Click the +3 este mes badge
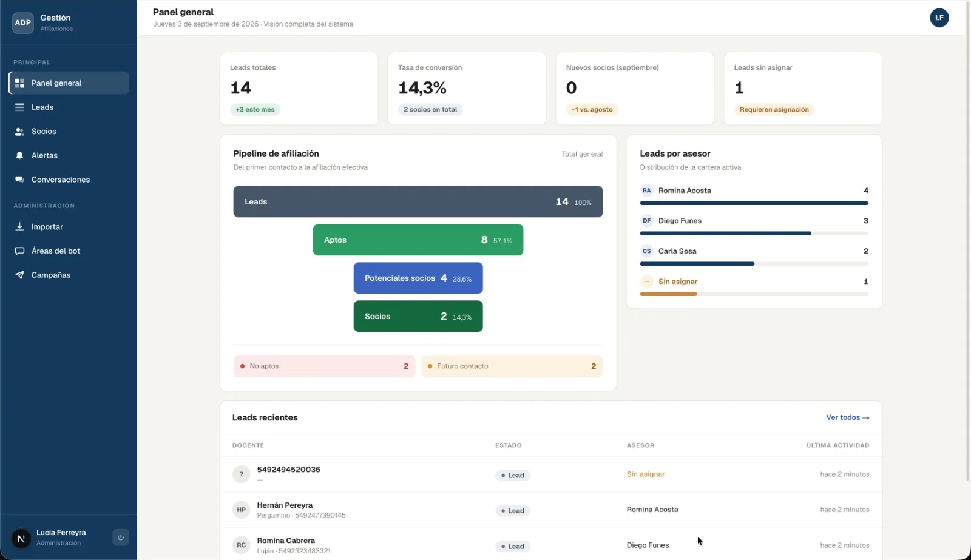Viewport: 971px width, 560px height. pyautogui.click(x=255, y=110)
